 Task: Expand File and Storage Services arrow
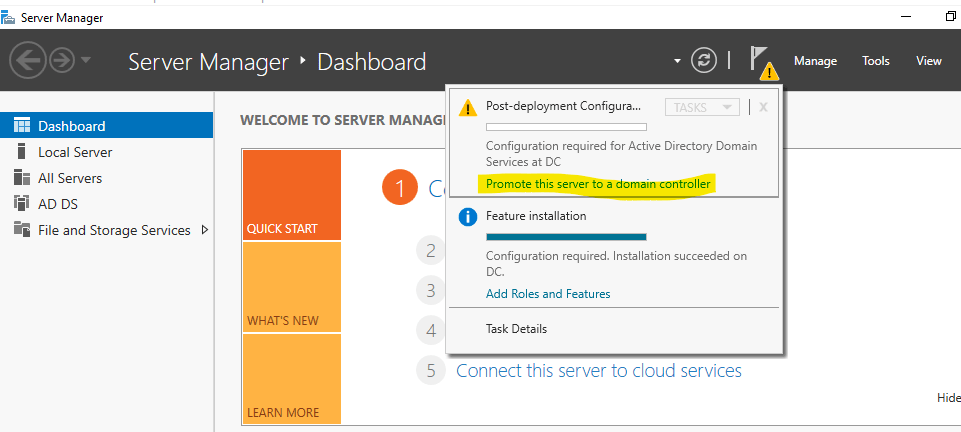pos(205,230)
